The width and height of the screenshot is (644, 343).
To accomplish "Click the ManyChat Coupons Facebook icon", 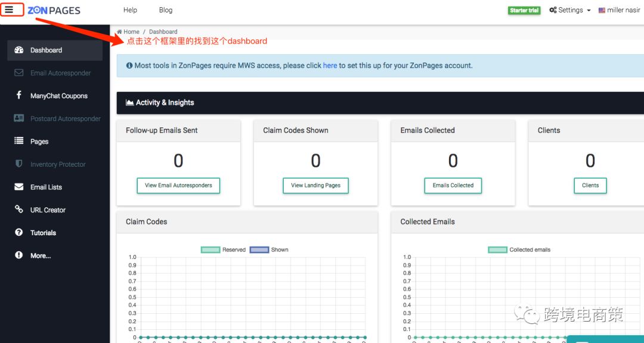I will tap(18, 96).
